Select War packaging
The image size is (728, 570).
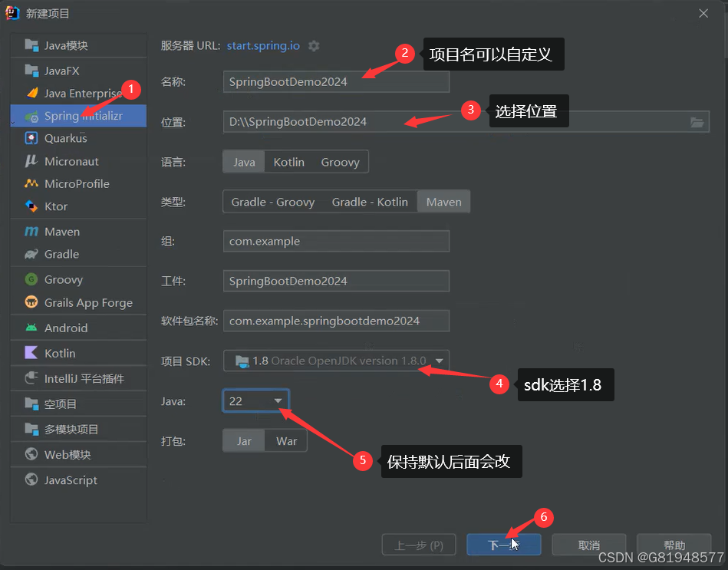coord(286,441)
